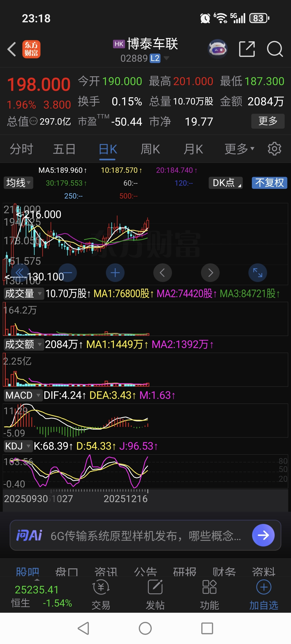Screen dimensions: 291x644
Task: Tap the HK market badge
Action: 119,44
